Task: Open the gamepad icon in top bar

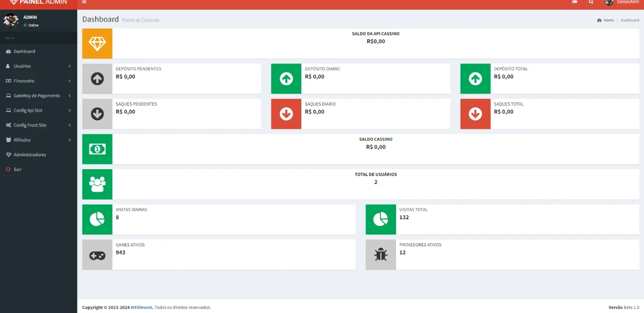Action: (x=575, y=2)
